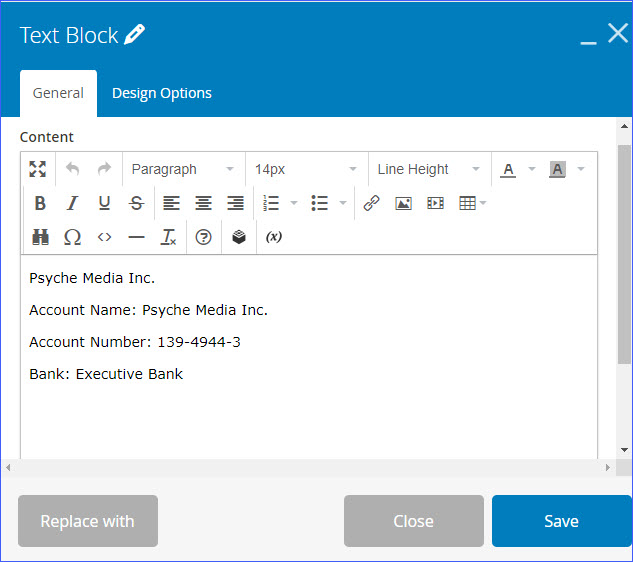Viewport: 633px width, 562px height.
Task: Switch to the Design Options tab
Action: [x=162, y=93]
